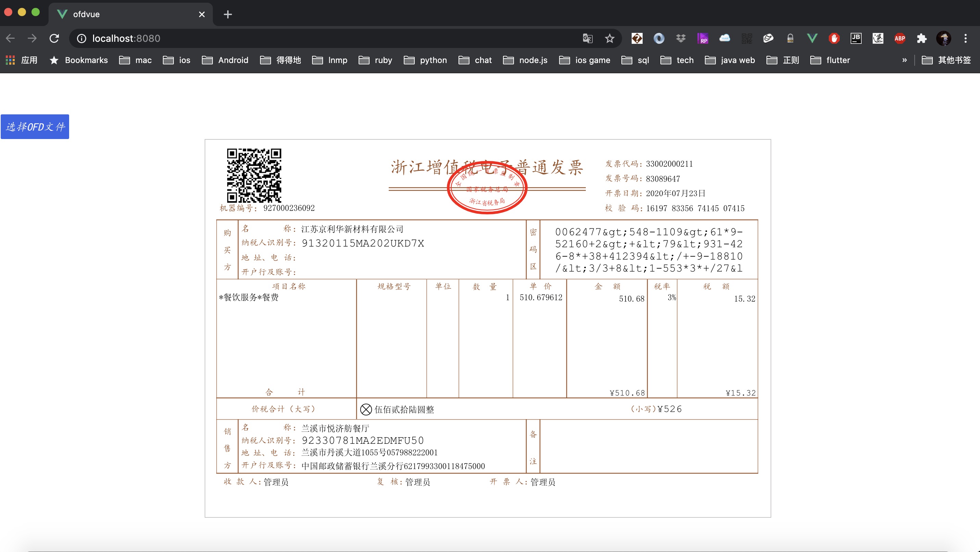Image resolution: width=980 pixels, height=552 pixels.
Task: Go back to previous page
Action: (x=10, y=38)
